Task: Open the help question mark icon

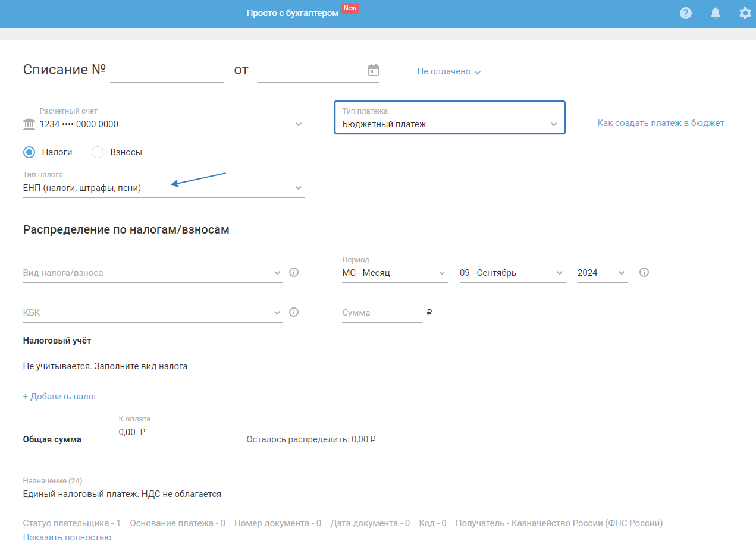Action: point(686,13)
